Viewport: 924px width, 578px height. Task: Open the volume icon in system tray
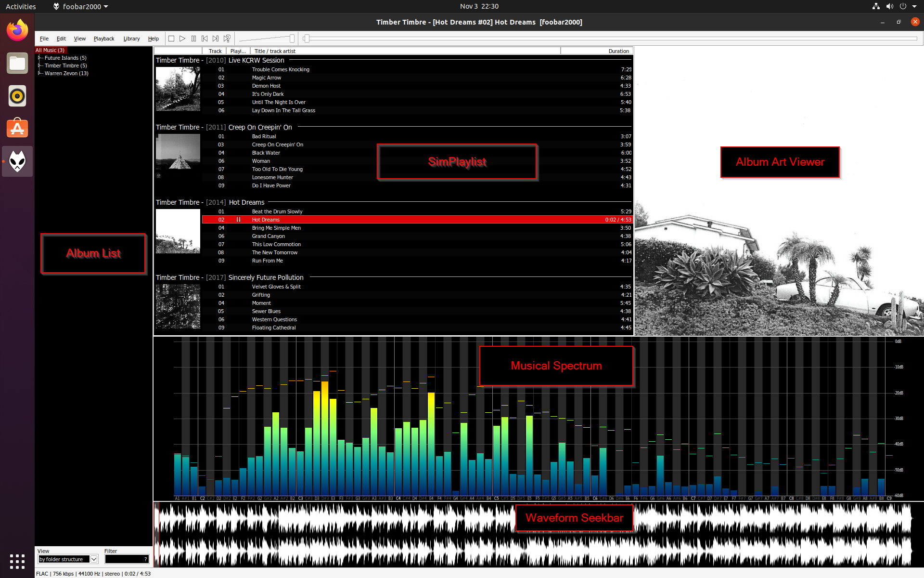[x=889, y=6]
